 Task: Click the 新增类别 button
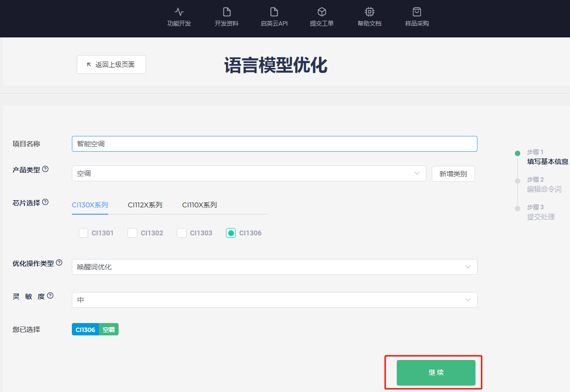click(x=453, y=174)
